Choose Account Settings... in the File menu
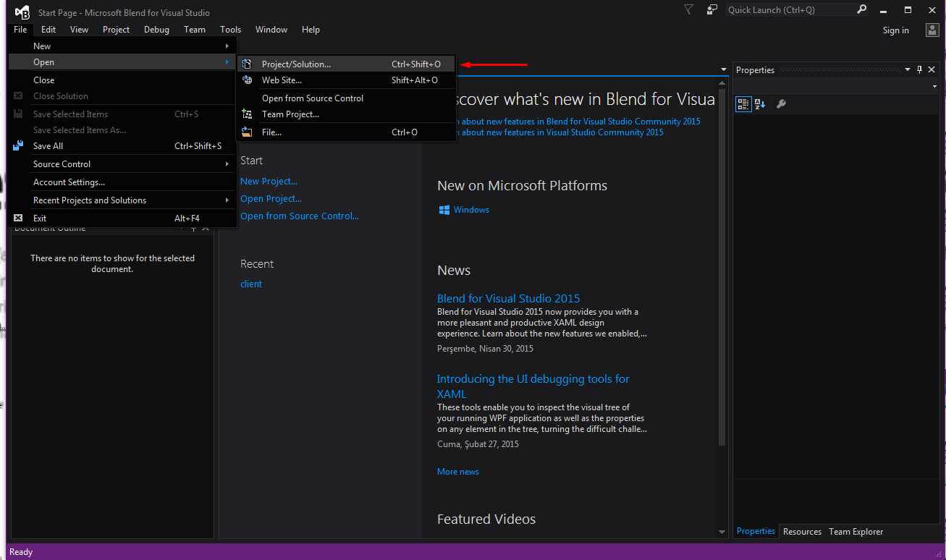 (122, 182)
